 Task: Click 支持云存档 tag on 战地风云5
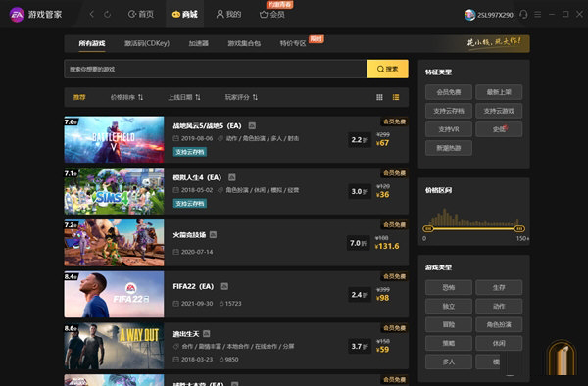(x=190, y=152)
